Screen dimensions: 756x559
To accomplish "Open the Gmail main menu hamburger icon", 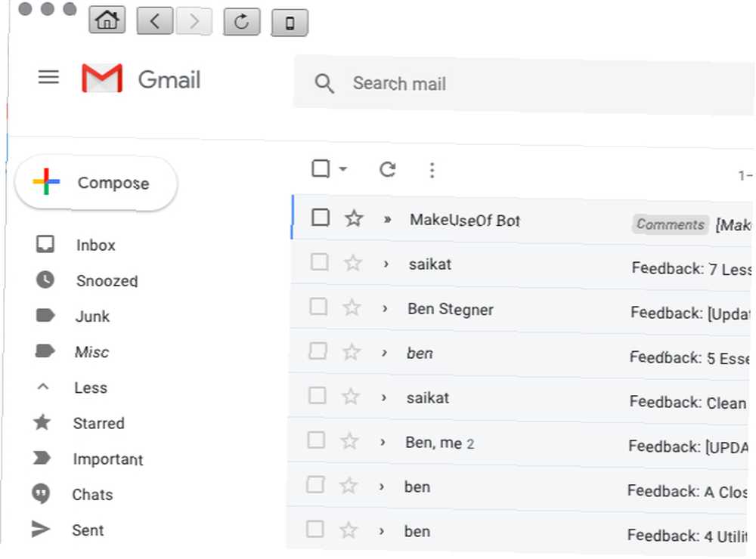I will [x=48, y=77].
